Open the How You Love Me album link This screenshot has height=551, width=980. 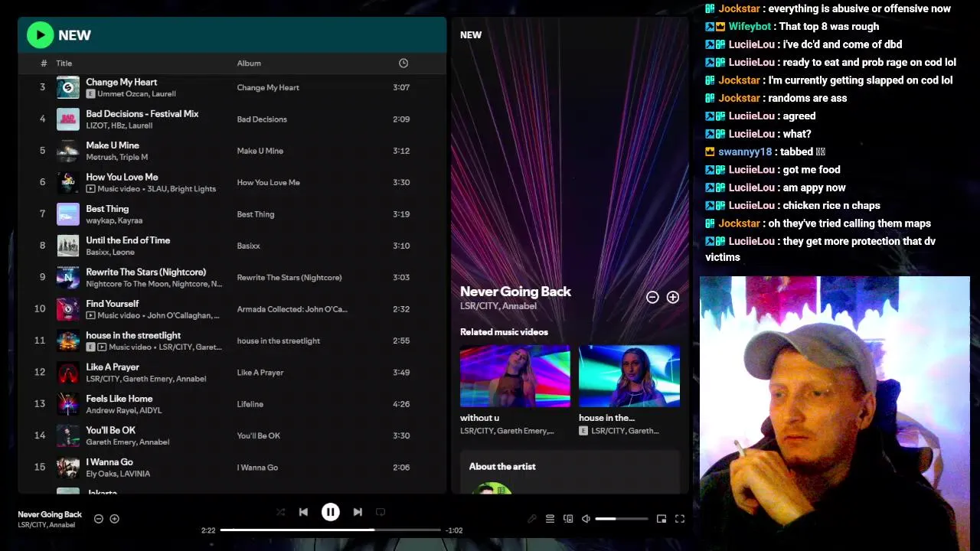[x=268, y=182]
